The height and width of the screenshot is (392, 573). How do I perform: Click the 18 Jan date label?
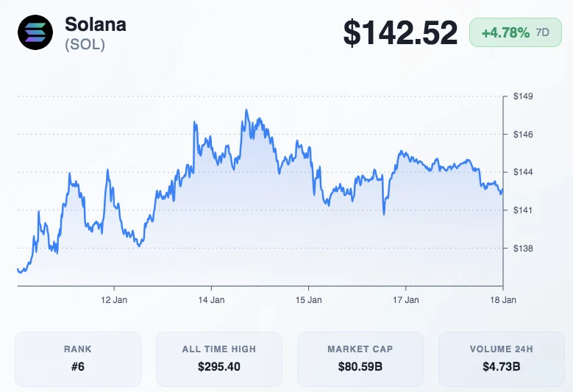pyautogui.click(x=503, y=300)
